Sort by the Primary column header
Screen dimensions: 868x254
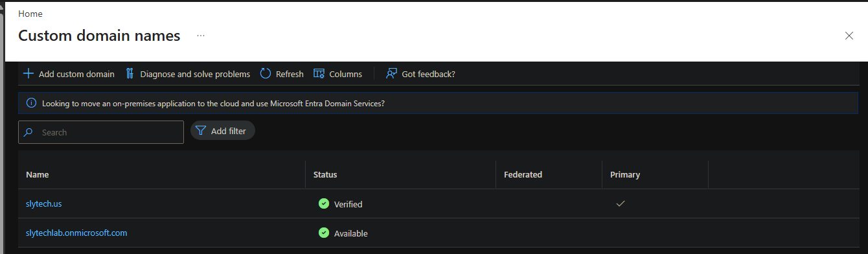(625, 174)
